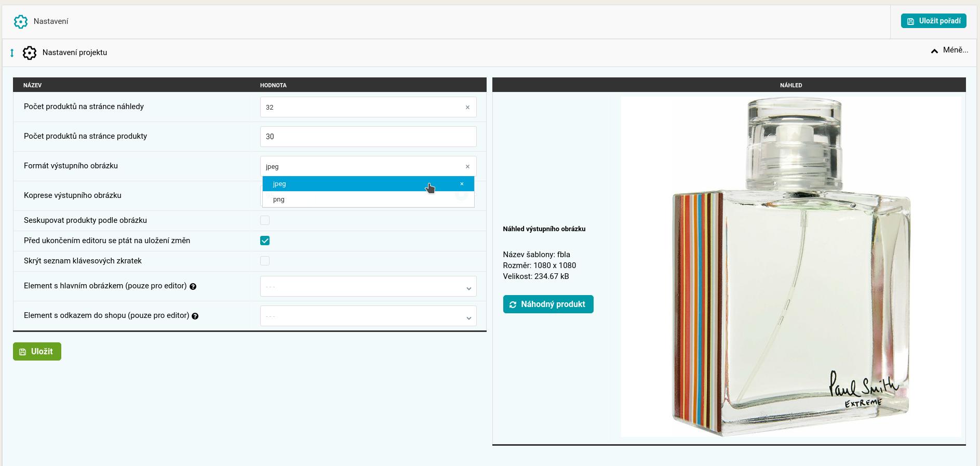Viewport: 980px width, 466px height.
Task: Click the reorder arrows icon beside Nastavení projektu
Action: click(x=12, y=52)
